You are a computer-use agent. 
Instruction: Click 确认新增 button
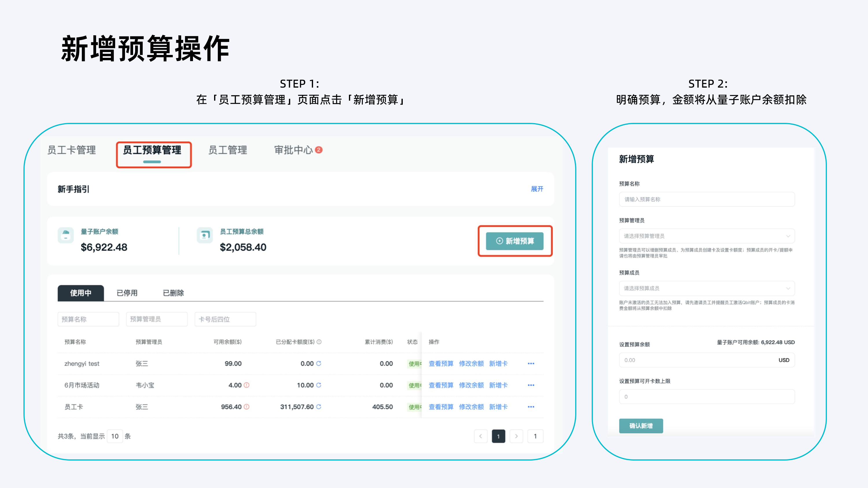pos(641,426)
